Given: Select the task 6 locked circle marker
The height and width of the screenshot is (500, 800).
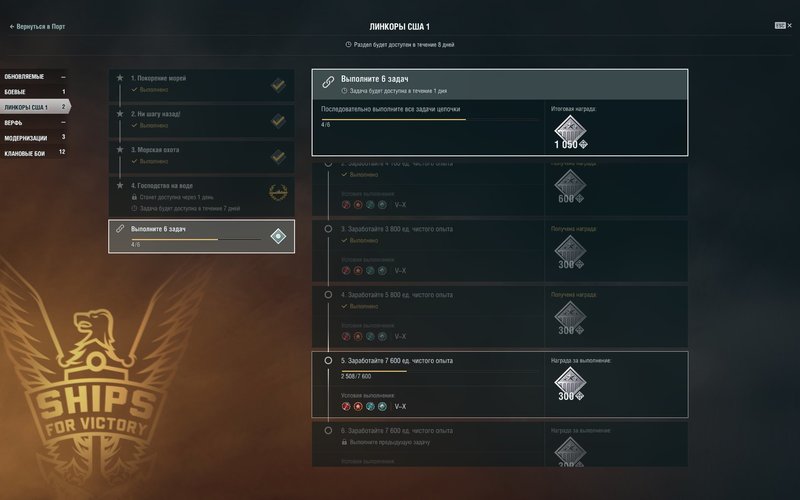Looking at the screenshot, I should click(x=328, y=431).
